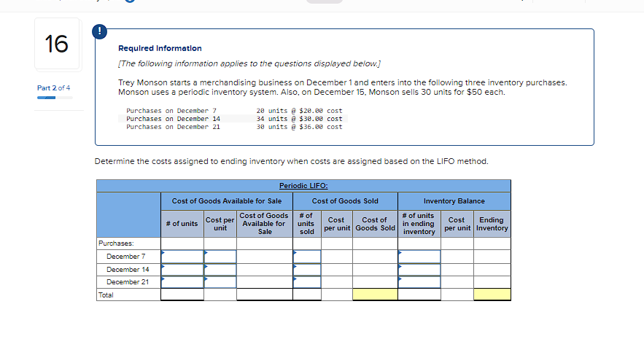Select December 14 cost per unit cell

[x=220, y=270]
